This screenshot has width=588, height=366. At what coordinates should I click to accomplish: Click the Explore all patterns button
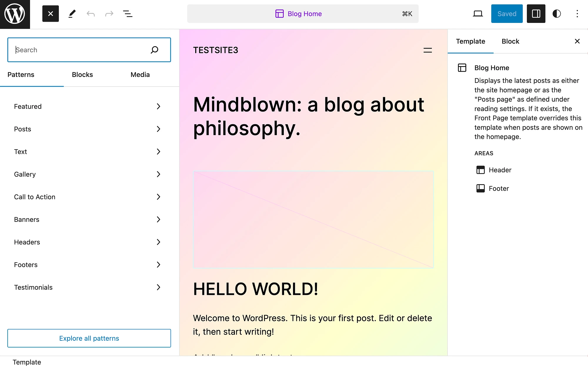coord(88,338)
